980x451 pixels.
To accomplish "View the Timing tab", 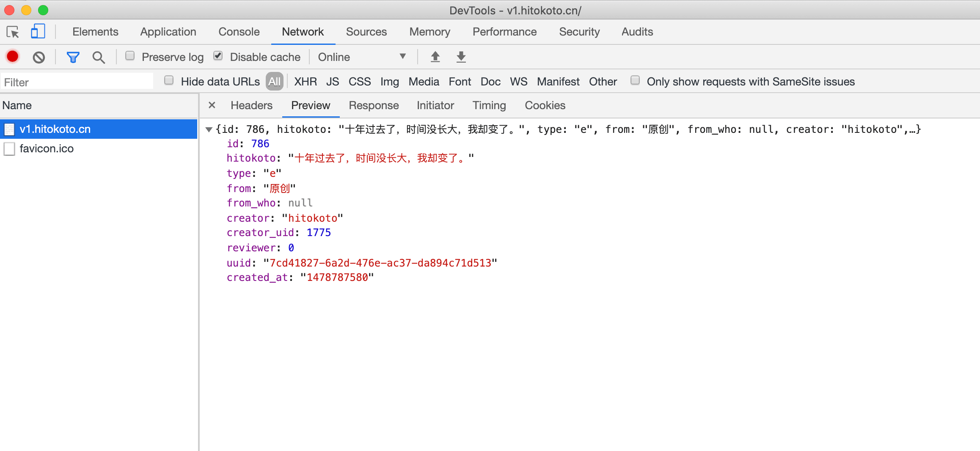I will click(x=489, y=105).
